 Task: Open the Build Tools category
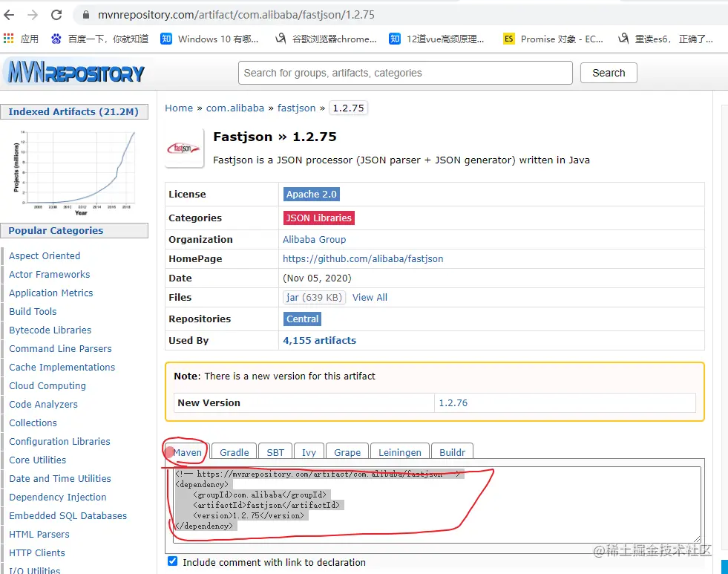33,312
